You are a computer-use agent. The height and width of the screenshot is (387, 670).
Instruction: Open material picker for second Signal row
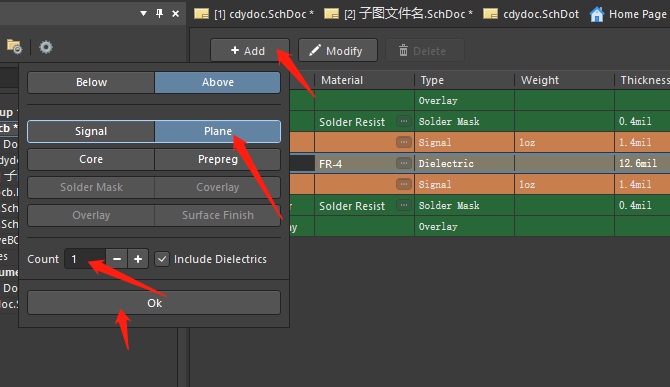403,184
